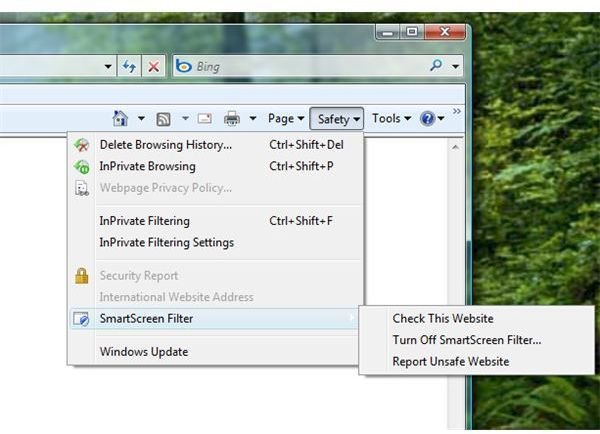Click the Bing search magnifier icon
The image size is (600, 434).
pyautogui.click(x=436, y=66)
